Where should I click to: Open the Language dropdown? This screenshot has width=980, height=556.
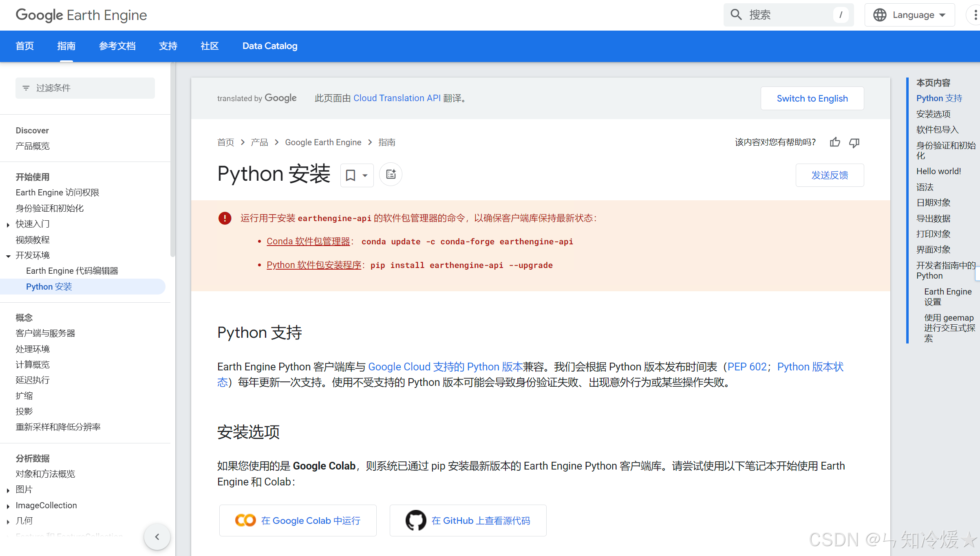coord(909,15)
